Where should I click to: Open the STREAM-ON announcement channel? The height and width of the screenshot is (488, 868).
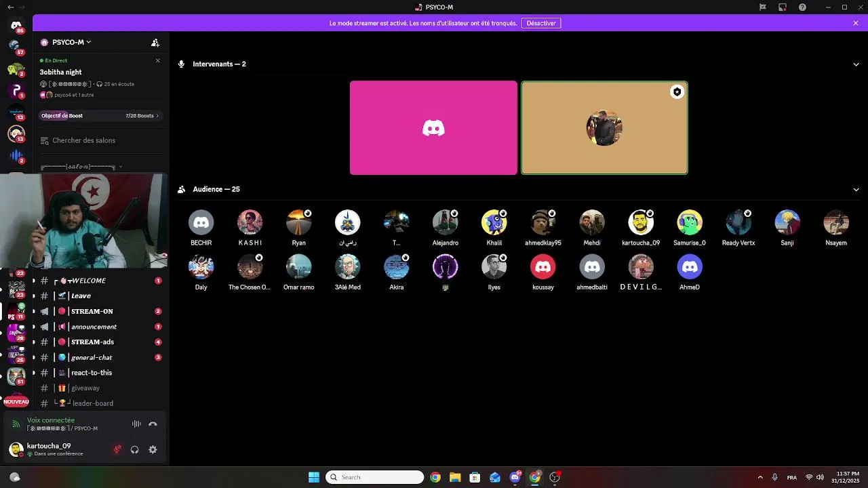tap(100, 311)
